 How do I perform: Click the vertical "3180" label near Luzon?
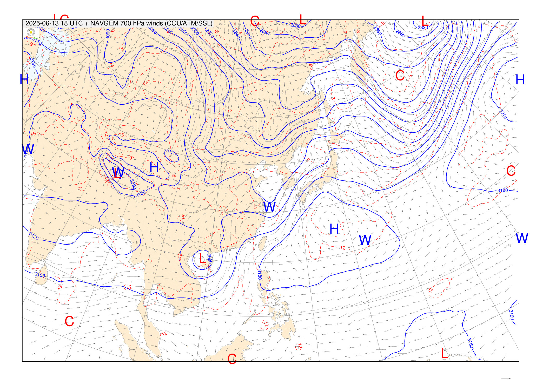260,274
